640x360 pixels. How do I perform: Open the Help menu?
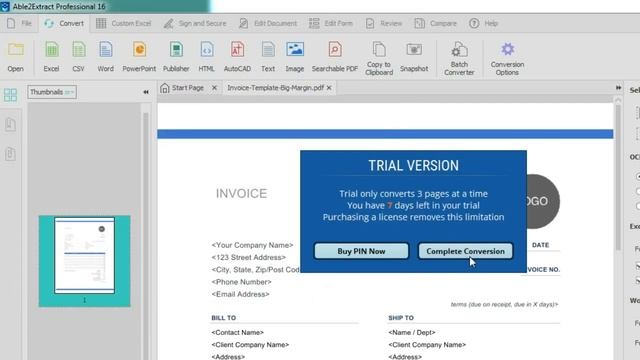point(483,23)
